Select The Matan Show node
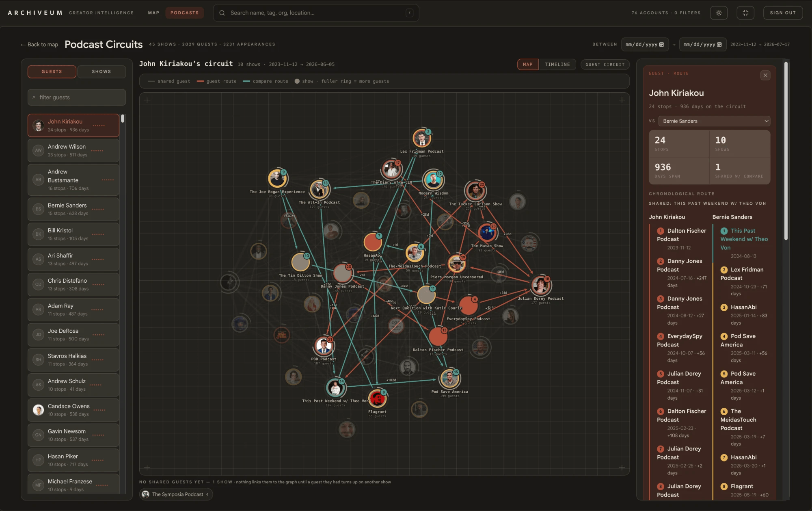 [x=487, y=233]
